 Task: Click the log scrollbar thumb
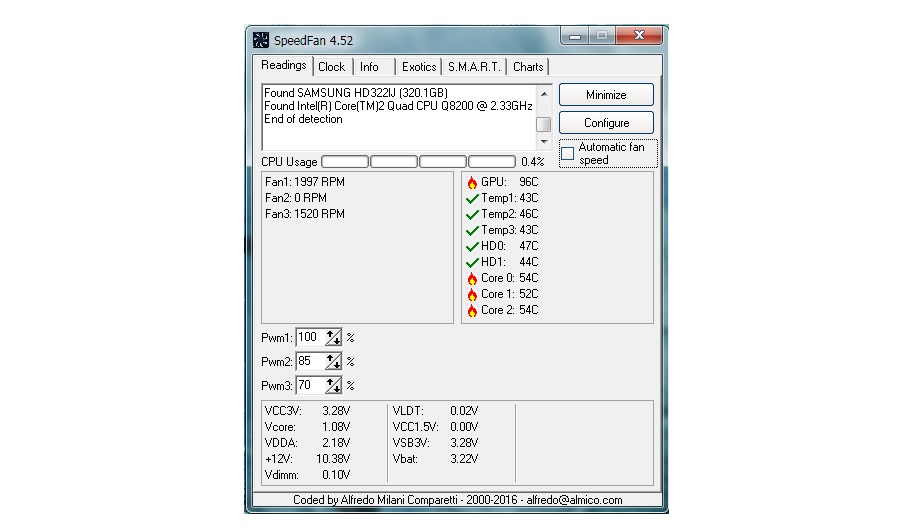click(x=544, y=124)
